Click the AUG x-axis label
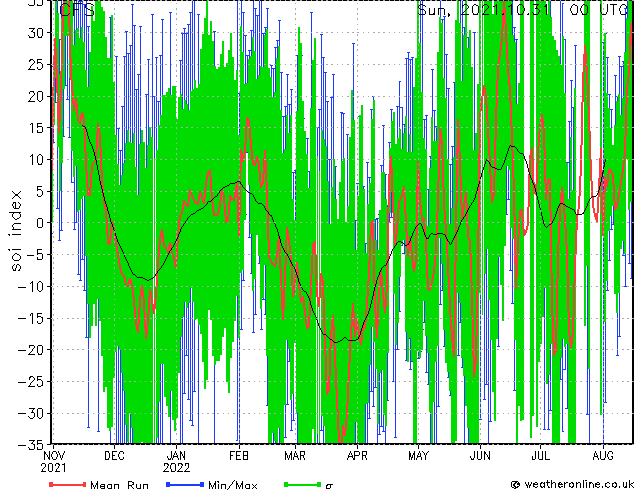This screenshot has height=490, width=634. pos(603,456)
